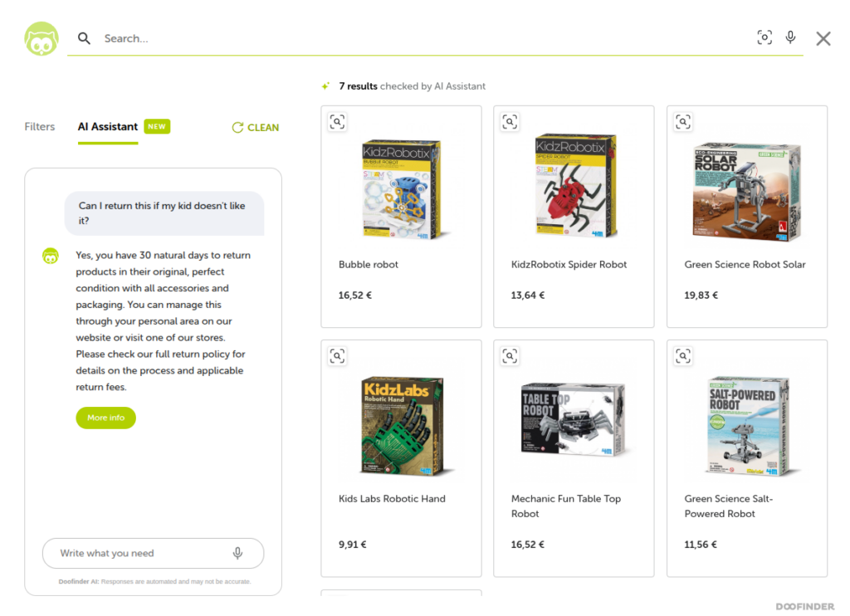Image resolution: width=850 pixels, height=616 pixels.
Task: Click the assistant owl avatar in the chat
Action: point(51,256)
